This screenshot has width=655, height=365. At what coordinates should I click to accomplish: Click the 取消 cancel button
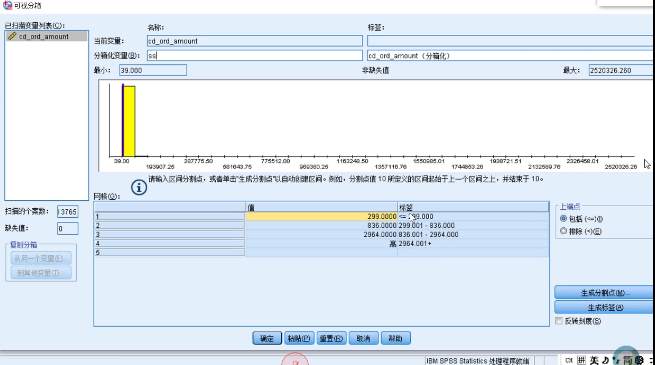click(363, 338)
